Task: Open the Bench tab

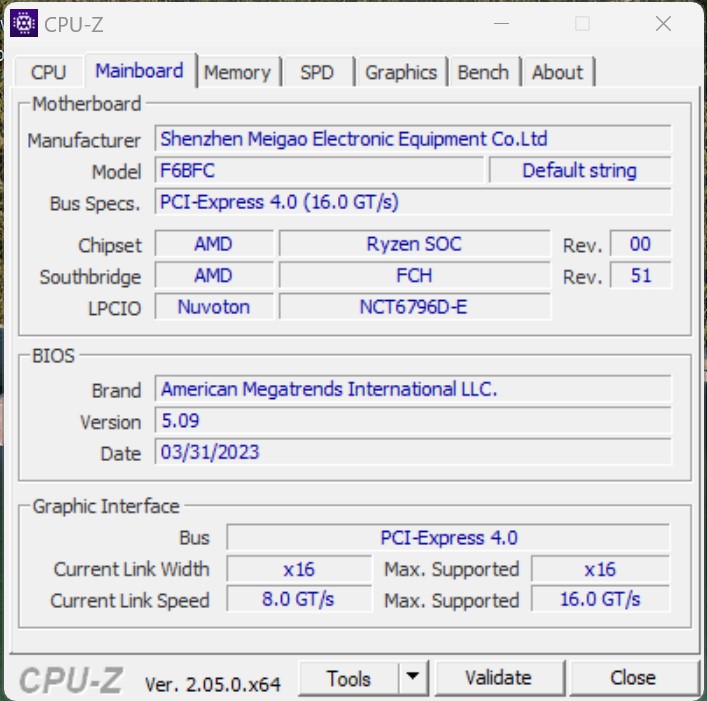Action: [x=483, y=72]
